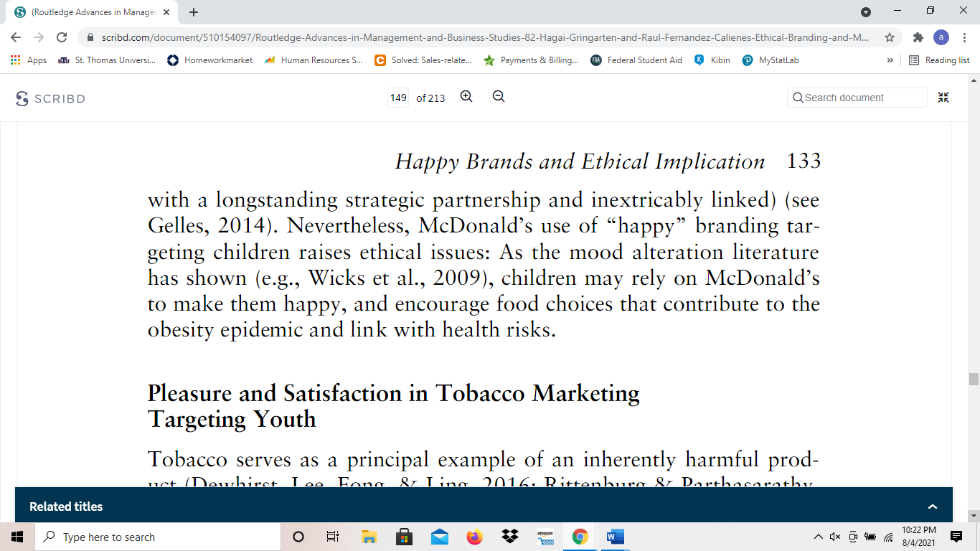Viewport: 980px width, 551px height.
Task: Open the Mail app from the taskbar
Action: click(x=439, y=537)
